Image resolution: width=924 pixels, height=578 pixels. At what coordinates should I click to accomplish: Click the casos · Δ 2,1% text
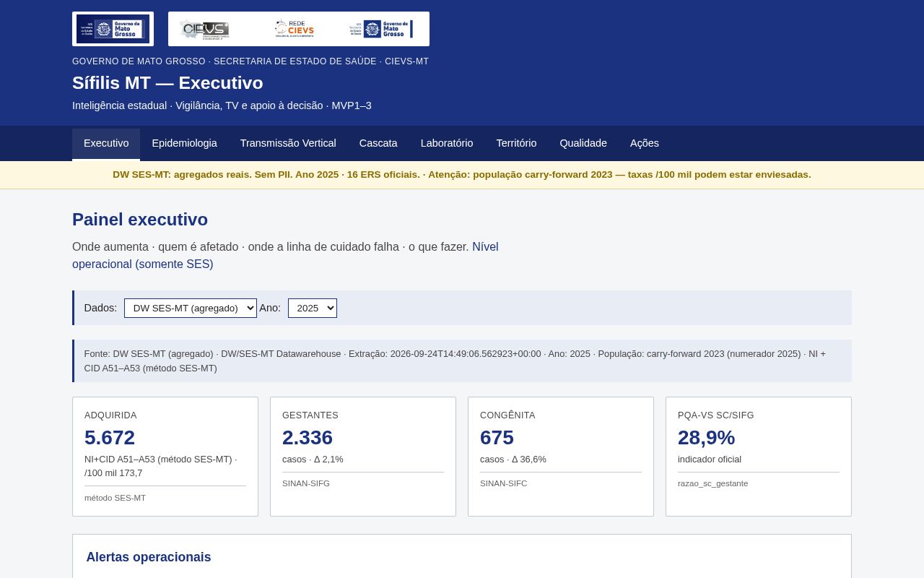[313, 460]
